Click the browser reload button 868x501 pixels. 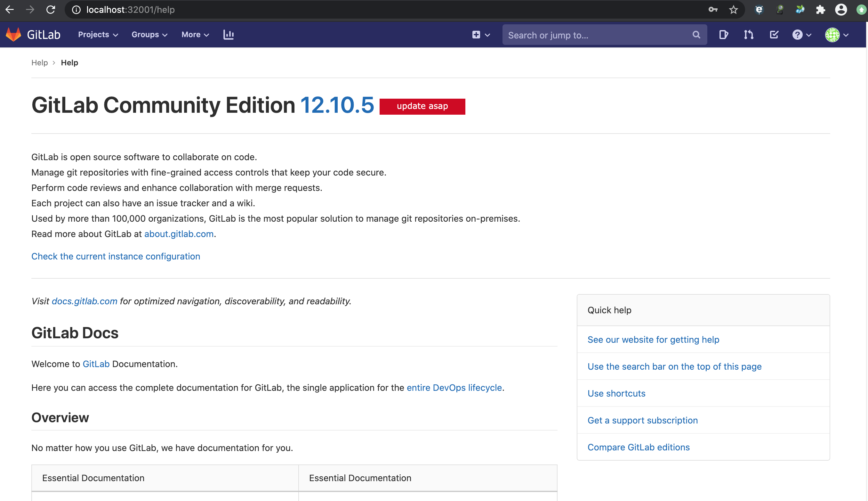click(x=51, y=10)
